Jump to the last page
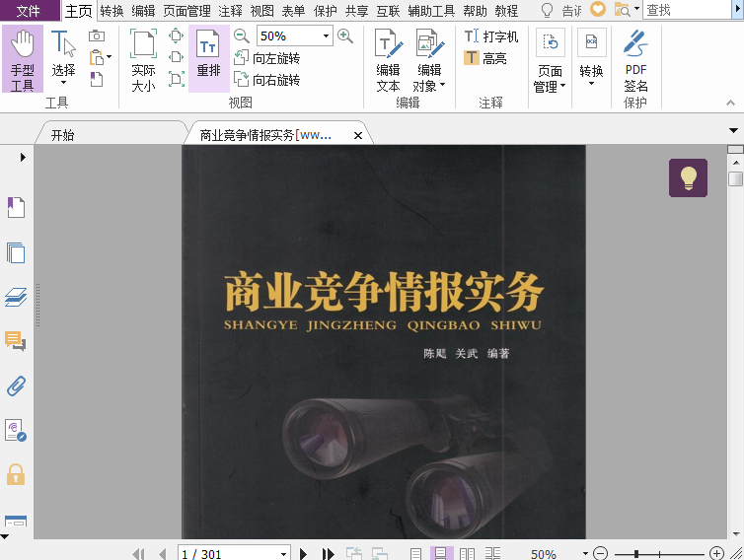 pyautogui.click(x=328, y=554)
